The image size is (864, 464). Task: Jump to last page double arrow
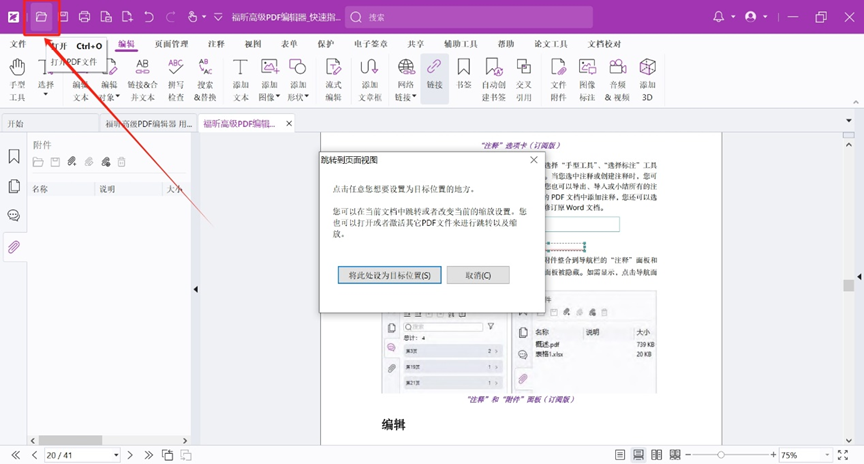pyautogui.click(x=149, y=455)
